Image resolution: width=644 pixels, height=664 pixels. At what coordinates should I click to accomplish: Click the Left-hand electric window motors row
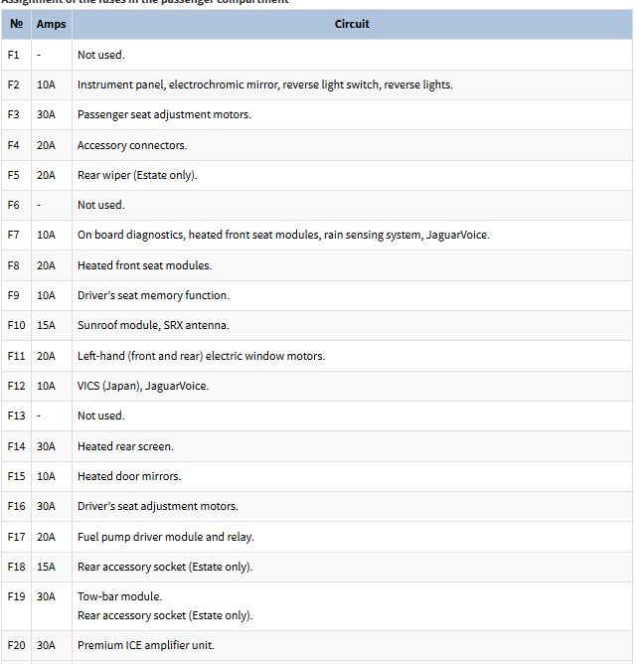click(201, 356)
